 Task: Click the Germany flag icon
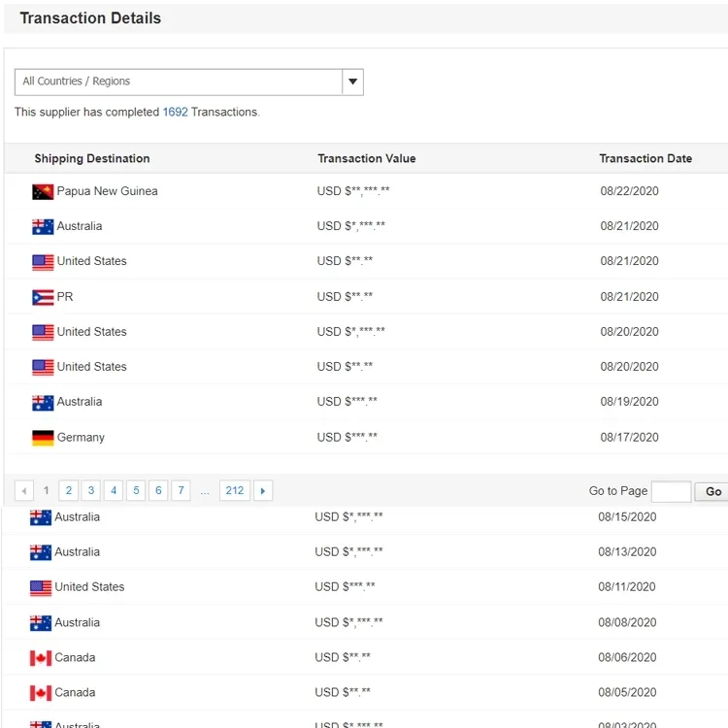point(43,438)
